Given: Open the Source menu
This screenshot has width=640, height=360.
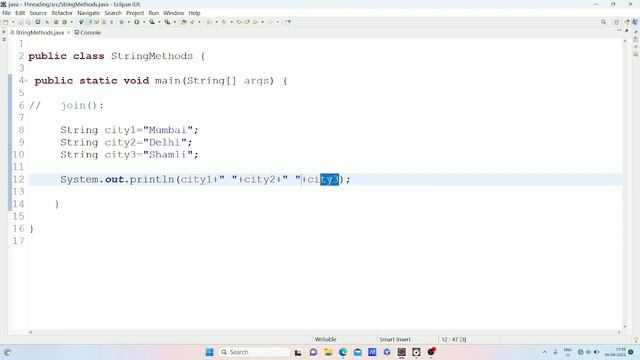Looking at the screenshot, I should coord(38,13).
